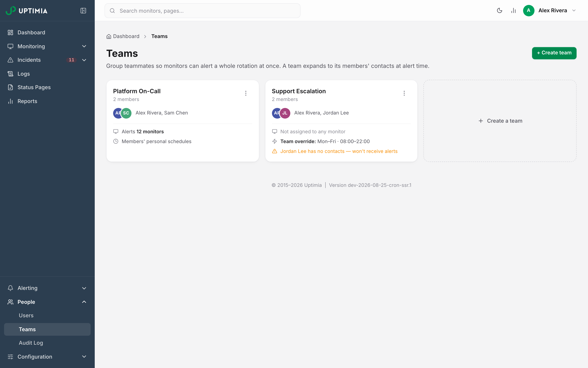Open Reports in the sidebar
Image resolution: width=588 pixels, height=368 pixels.
point(47,101)
